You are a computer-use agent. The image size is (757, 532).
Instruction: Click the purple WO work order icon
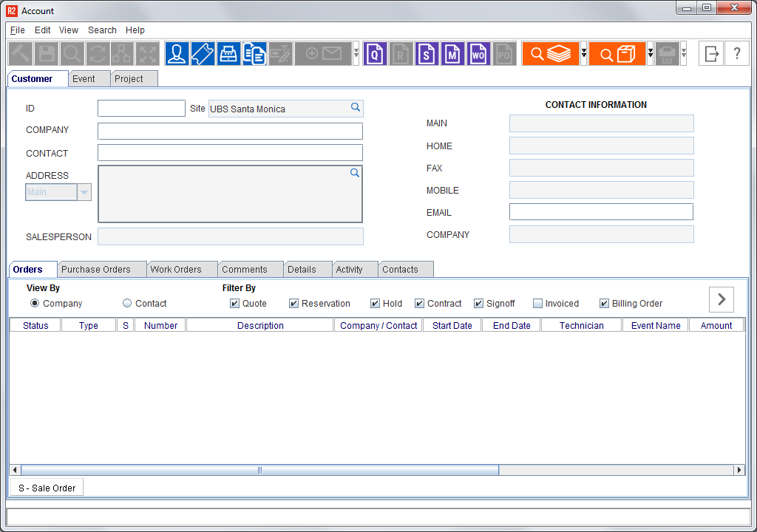(x=478, y=54)
